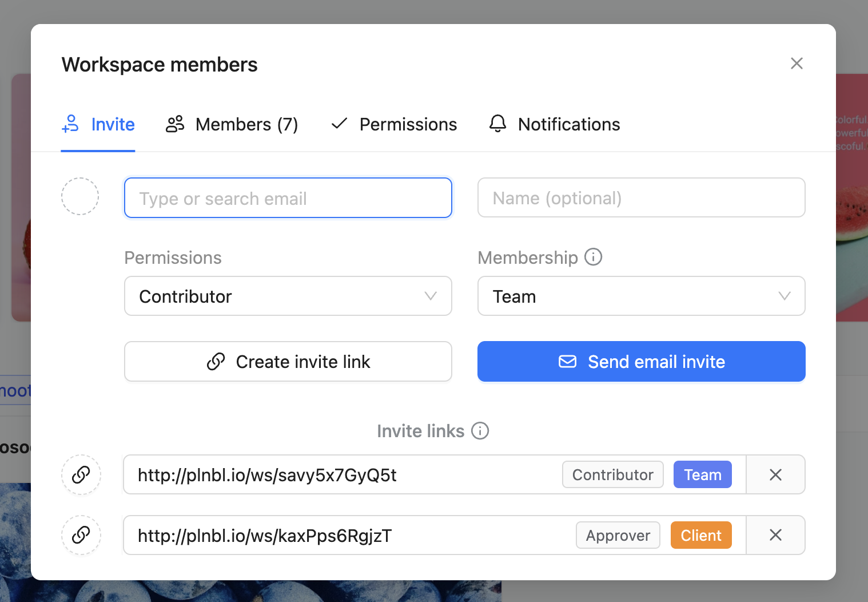
Task: Focus the Type or search email field
Action: pos(288,198)
